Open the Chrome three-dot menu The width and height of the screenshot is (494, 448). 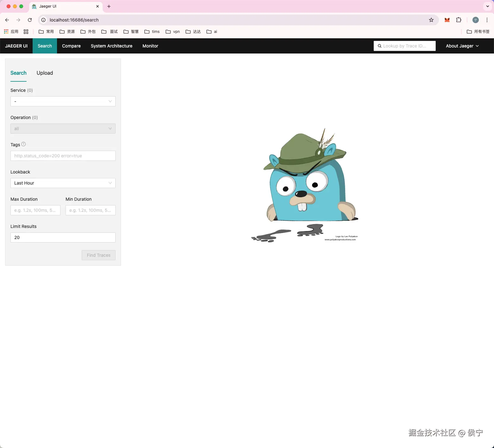click(487, 20)
